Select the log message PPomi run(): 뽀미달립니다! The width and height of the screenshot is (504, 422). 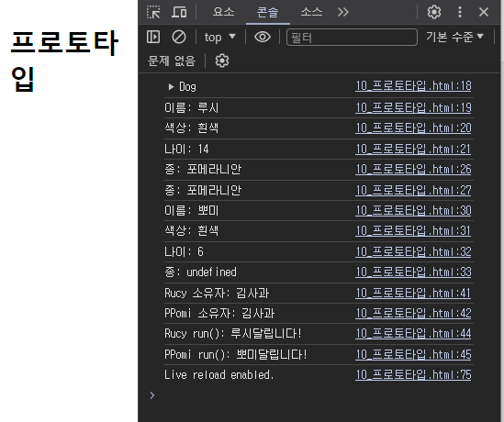(x=236, y=355)
